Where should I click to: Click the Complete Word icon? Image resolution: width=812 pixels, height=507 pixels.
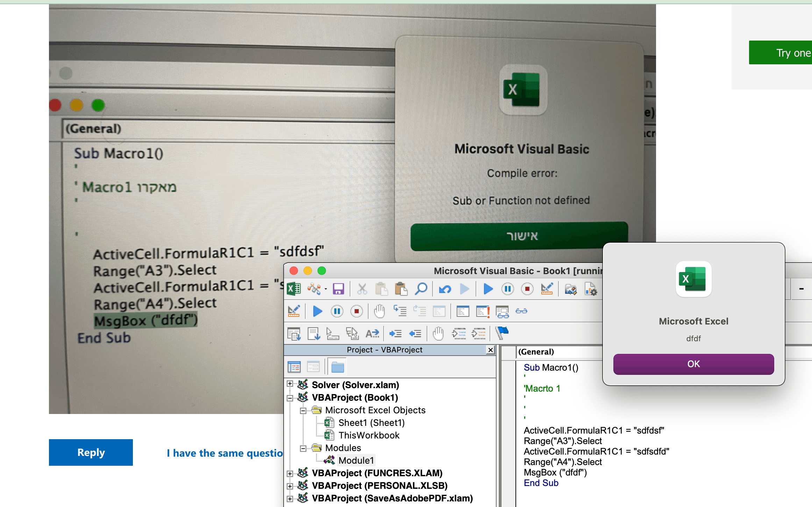pos(372,334)
